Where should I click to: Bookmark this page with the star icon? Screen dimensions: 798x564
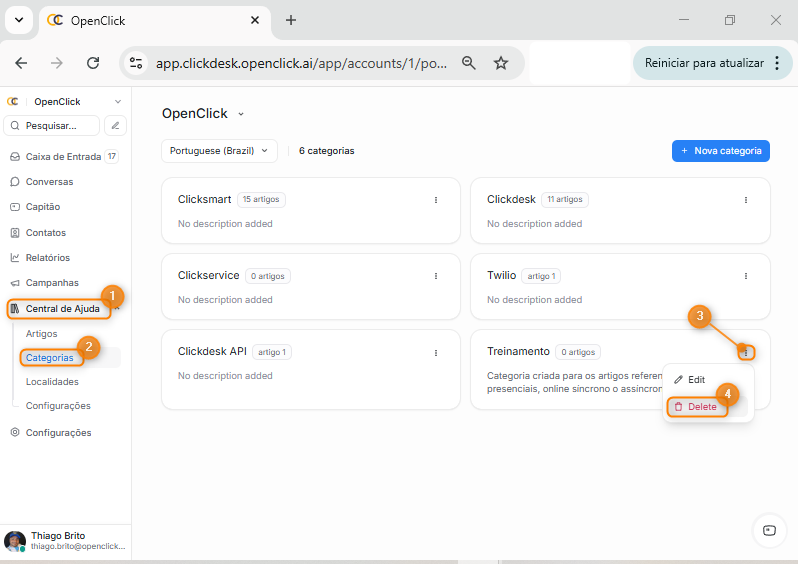point(501,63)
